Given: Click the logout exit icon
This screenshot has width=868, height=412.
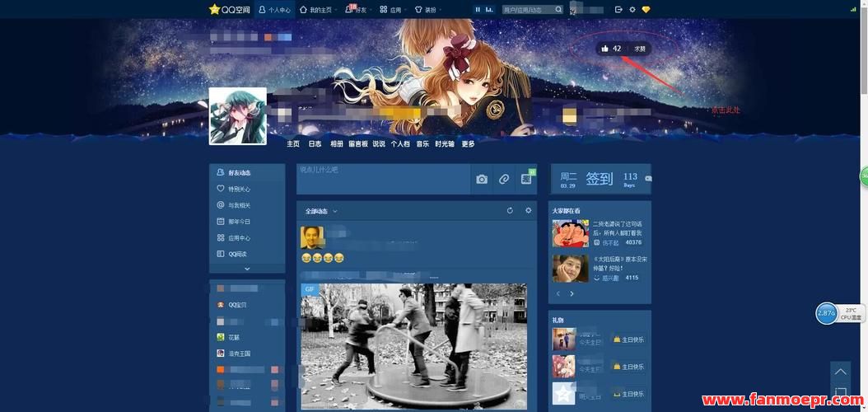Looking at the screenshot, I should [x=618, y=9].
